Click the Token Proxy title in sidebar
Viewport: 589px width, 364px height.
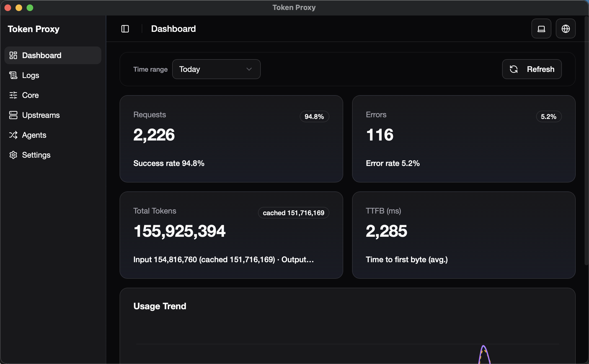[x=33, y=29]
